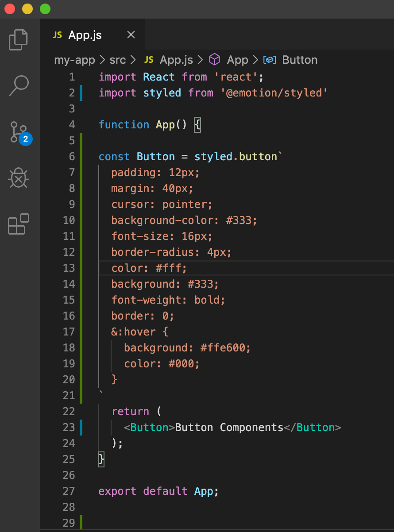Click the closing </Button> tag

tap(313, 428)
